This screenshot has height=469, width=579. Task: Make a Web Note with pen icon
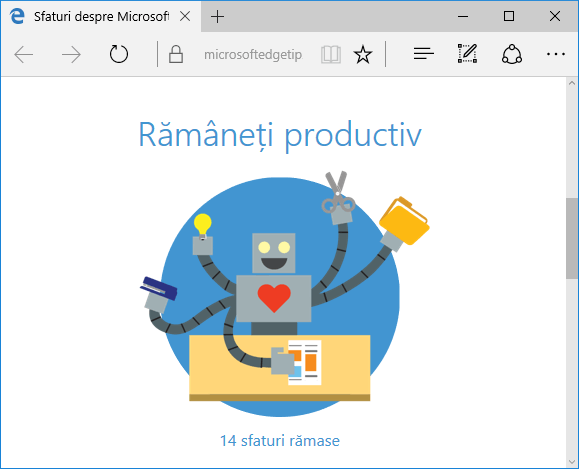click(x=467, y=54)
